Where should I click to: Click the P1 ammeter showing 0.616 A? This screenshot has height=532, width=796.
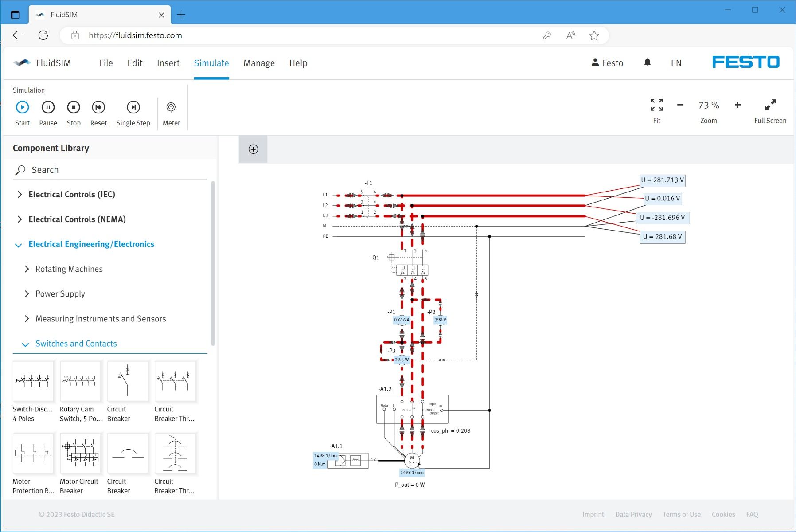coord(402,320)
